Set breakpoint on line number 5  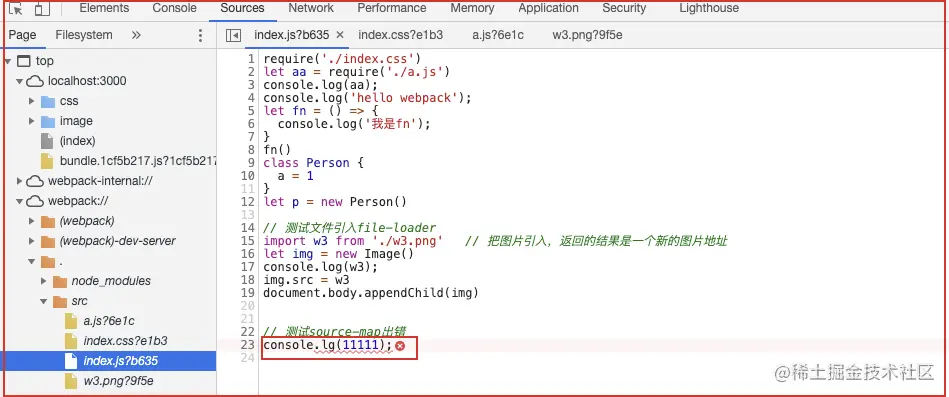click(251, 111)
